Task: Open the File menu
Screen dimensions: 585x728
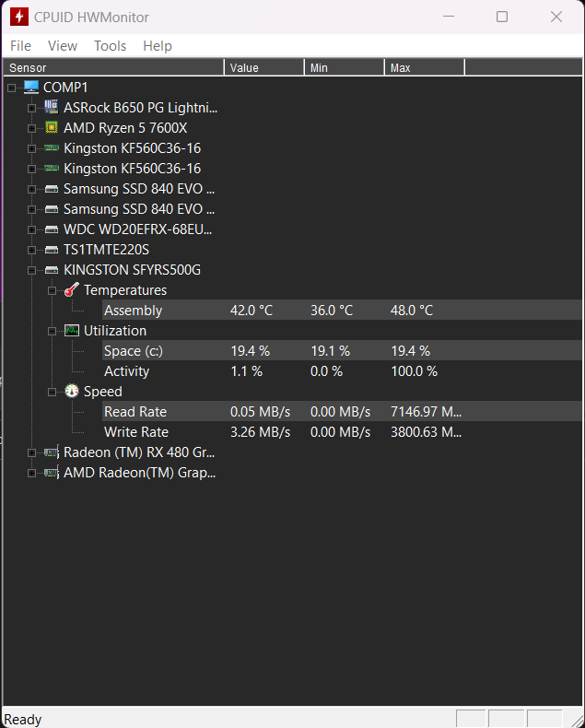Action: click(x=20, y=46)
